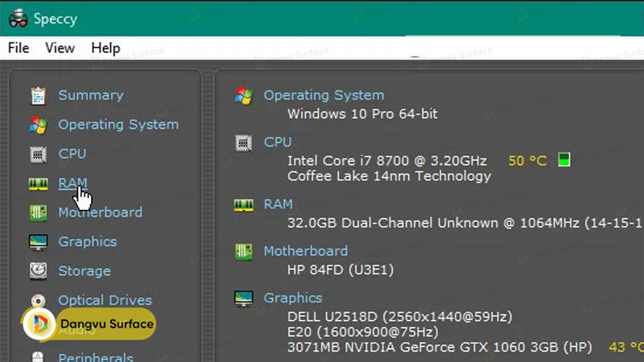This screenshot has height=362, width=644.
Task: Select the NVIDIA GeForce GTX 1060 line
Action: (x=440, y=348)
